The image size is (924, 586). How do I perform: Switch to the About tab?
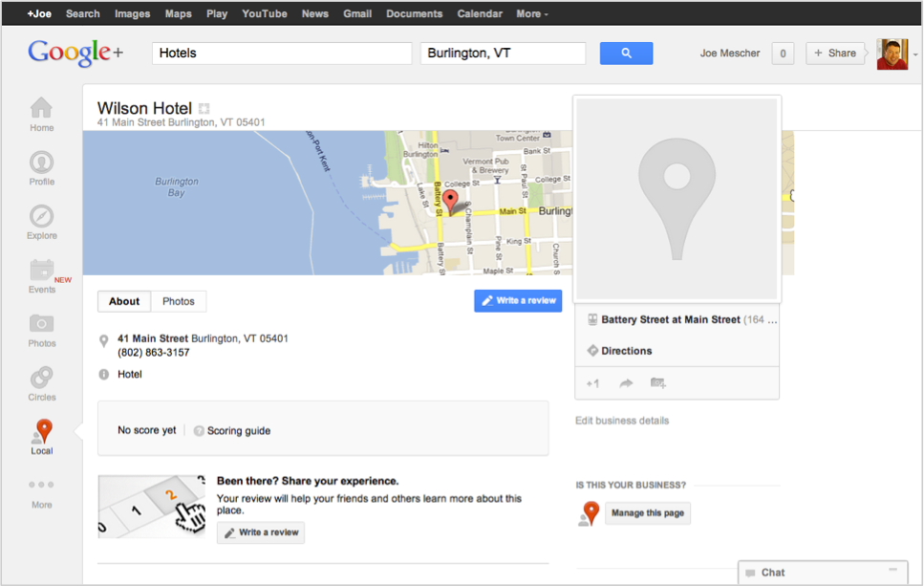tap(124, 301)
